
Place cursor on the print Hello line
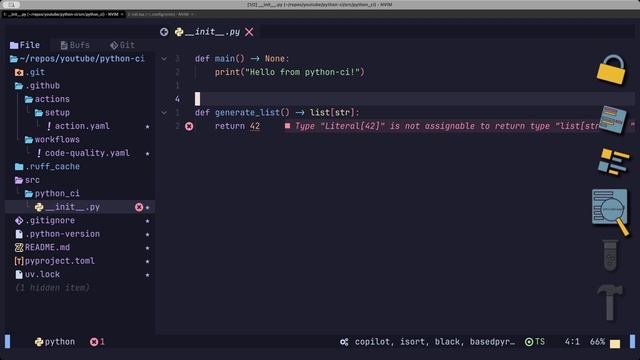click(289, 72)
